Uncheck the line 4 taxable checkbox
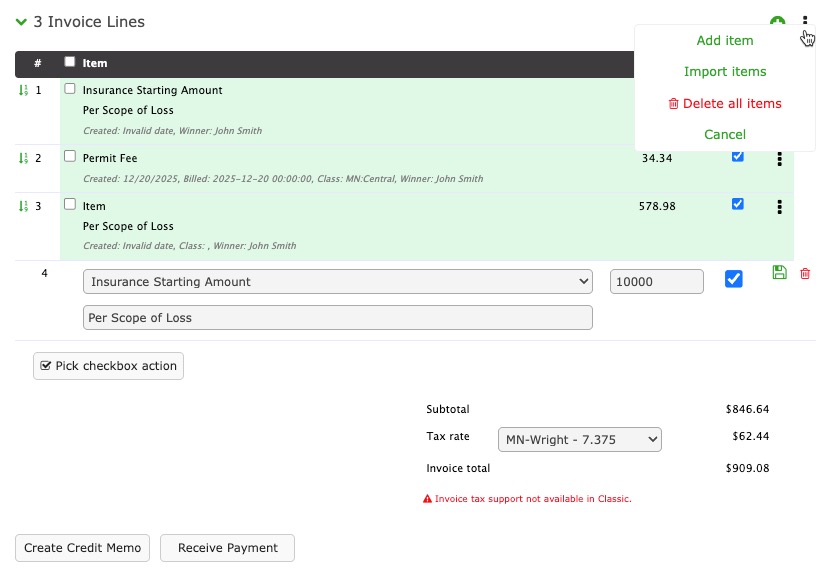831x584 pixels. click(x=734, y=280)
